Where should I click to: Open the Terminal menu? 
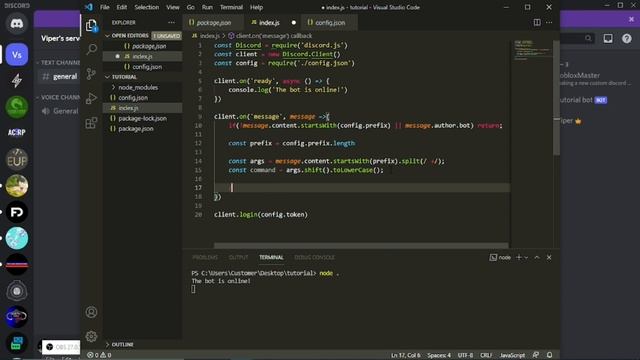(231, 7)
